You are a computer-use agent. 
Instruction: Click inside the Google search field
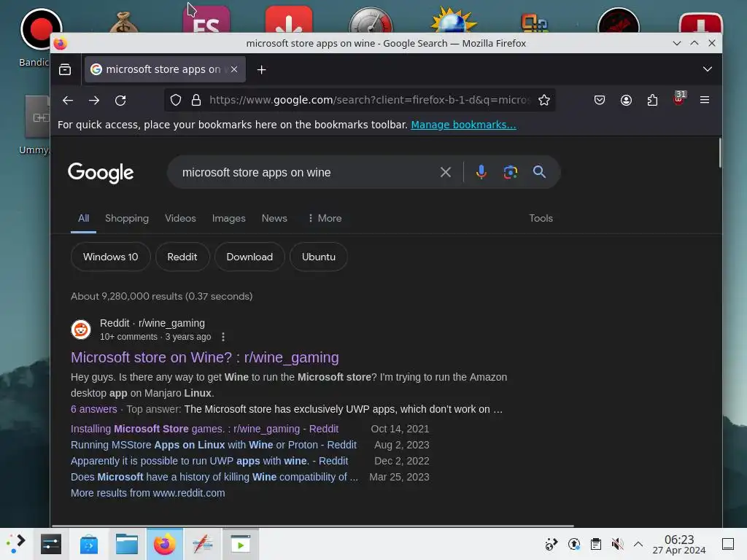pyautogui.click(x=305, y=172)
